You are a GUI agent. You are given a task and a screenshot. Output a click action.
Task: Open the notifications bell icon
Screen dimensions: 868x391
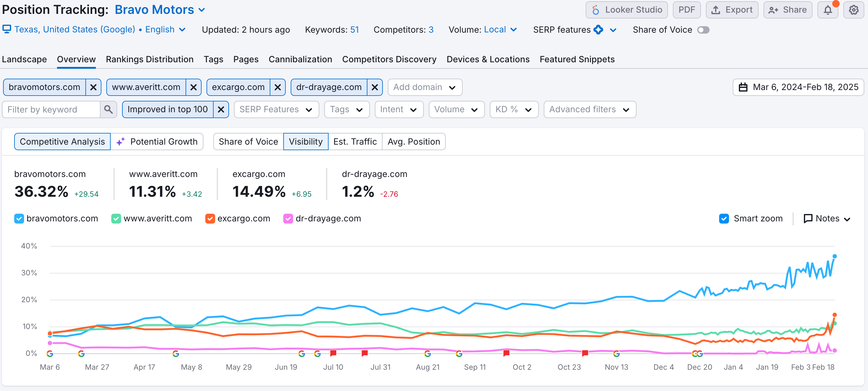coord(828,10)
